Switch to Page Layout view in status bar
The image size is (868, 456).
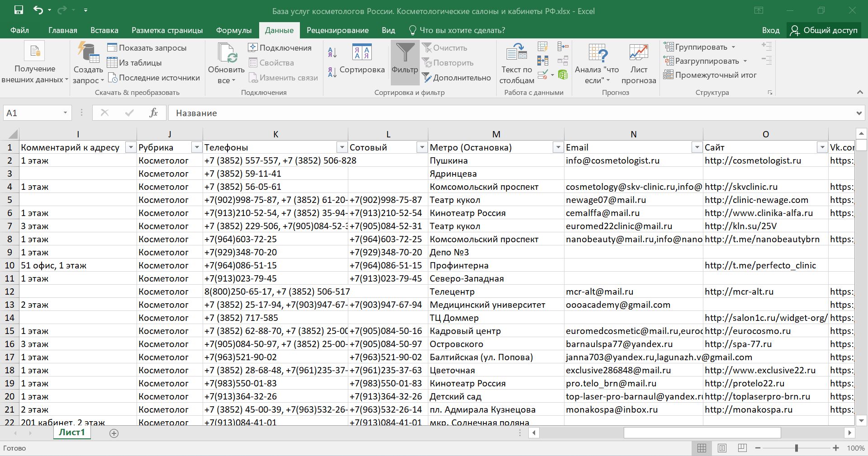pos(722,448)
